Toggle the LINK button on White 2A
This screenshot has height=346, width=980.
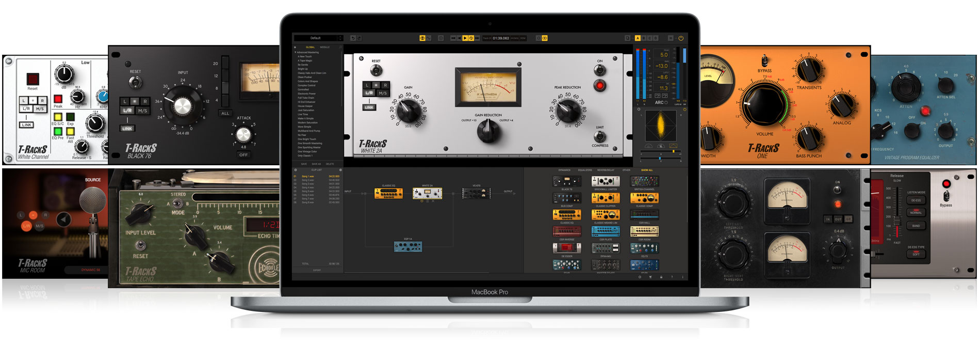[369, 107]
